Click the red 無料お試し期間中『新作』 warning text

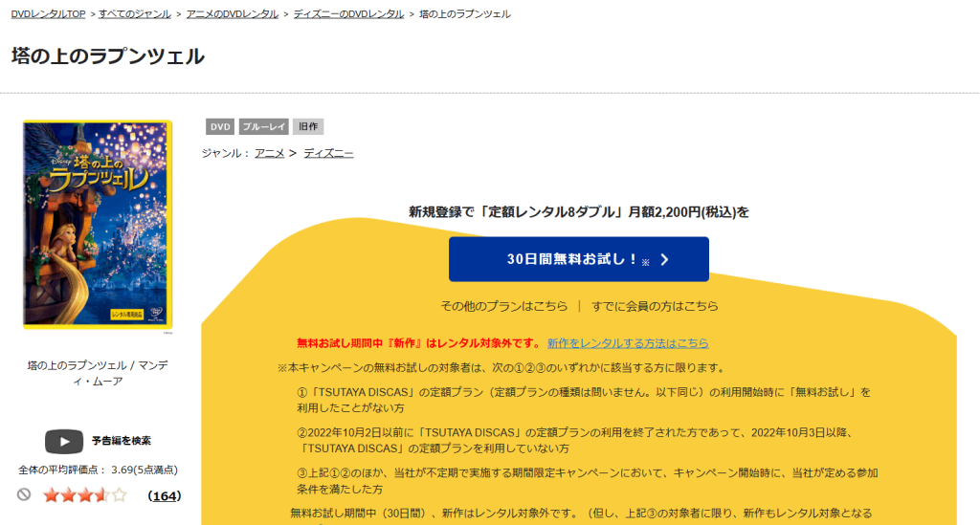(x=419, y=343)
